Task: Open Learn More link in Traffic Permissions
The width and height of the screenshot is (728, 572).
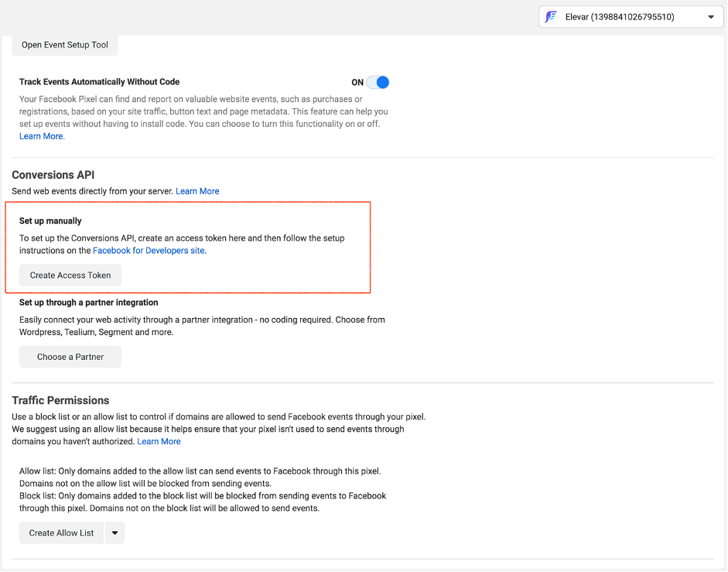Action: (159, 441)
